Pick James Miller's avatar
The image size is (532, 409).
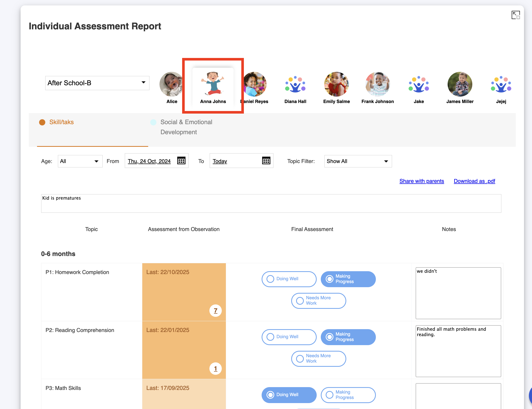coord(460,84)
